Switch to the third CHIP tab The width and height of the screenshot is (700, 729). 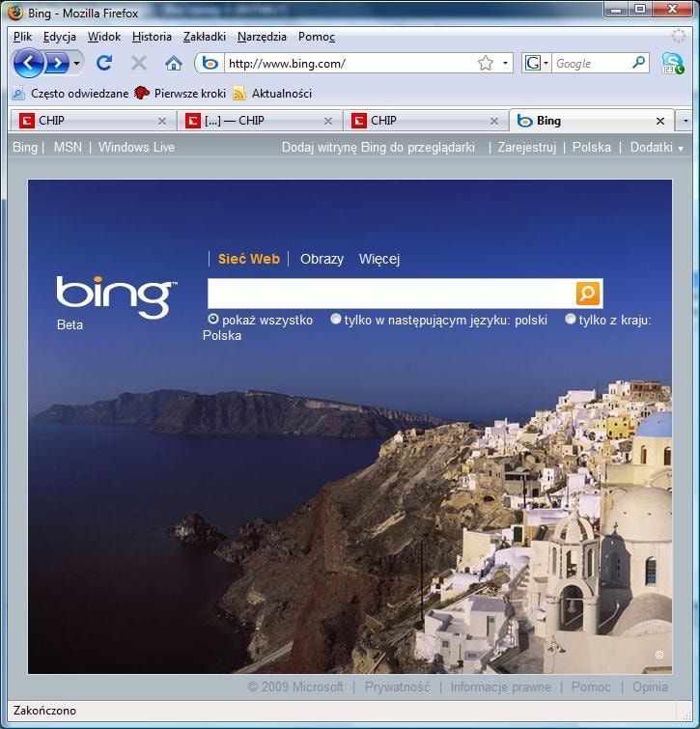(x=425, y=121)
